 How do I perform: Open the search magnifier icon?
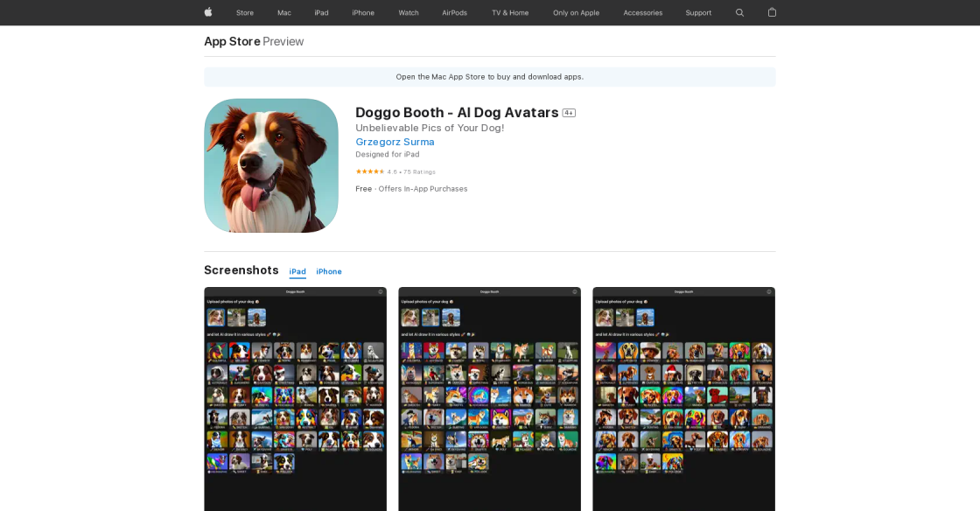[x=739, y=12]
